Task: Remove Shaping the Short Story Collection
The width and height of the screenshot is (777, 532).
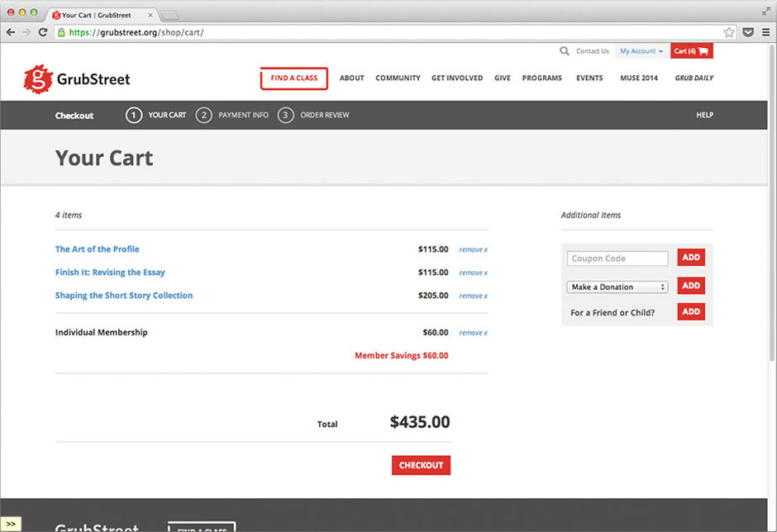Action: pos(474,296)
